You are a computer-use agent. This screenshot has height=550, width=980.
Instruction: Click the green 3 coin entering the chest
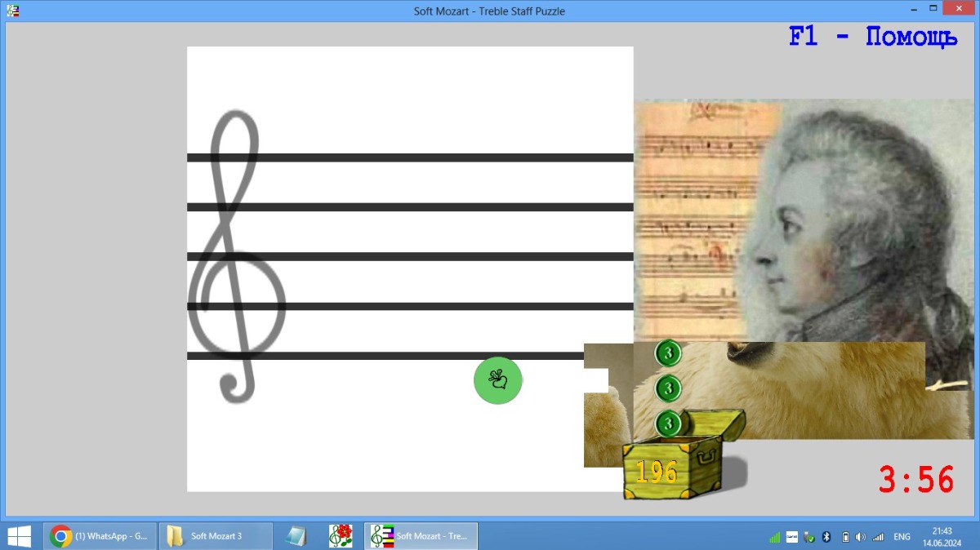point(668,424)
